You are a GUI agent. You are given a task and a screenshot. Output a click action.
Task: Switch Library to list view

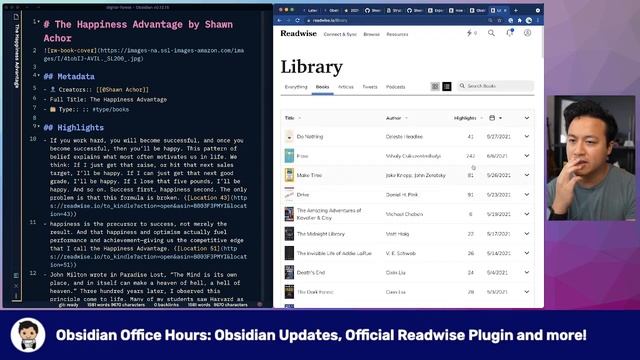click(447, 86)
